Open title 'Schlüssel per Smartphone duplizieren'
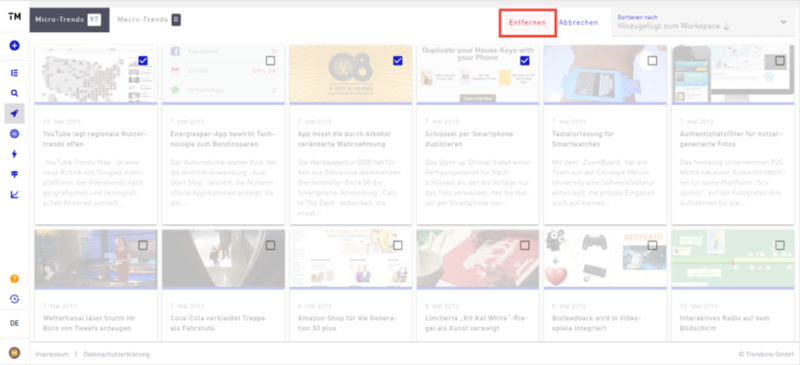 [469, 139]
